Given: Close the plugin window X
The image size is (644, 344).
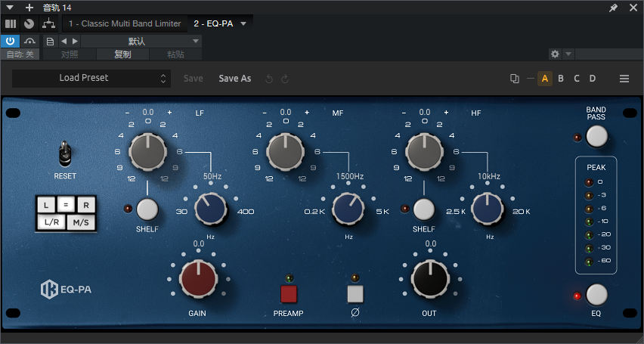Looking at the screenshot, I should 633,8.
